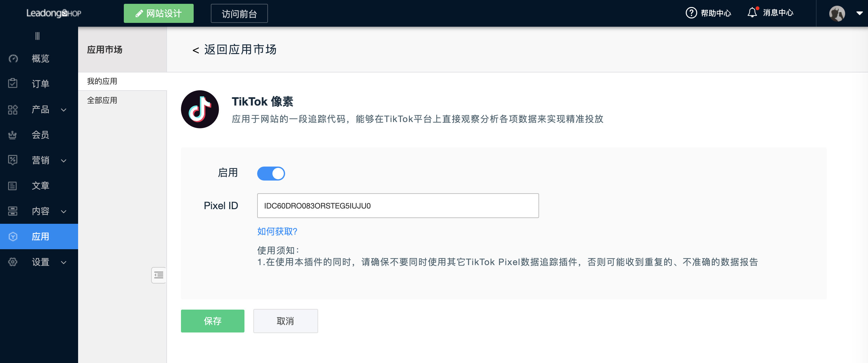Click the user avatar picture
Viewport: 868px width, 363px height.
click(x=837, y=13)
